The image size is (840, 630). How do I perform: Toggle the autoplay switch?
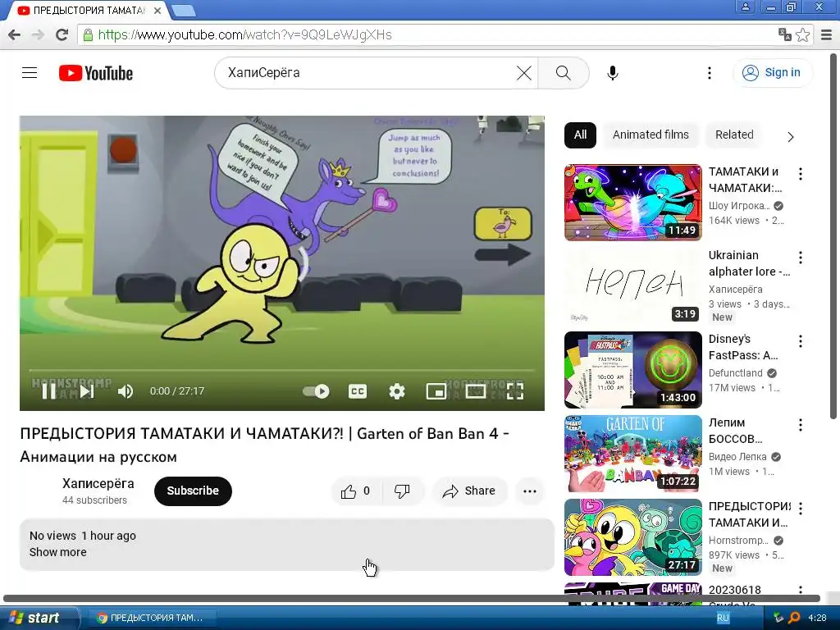pyautogui.click(x=316, y=391)
